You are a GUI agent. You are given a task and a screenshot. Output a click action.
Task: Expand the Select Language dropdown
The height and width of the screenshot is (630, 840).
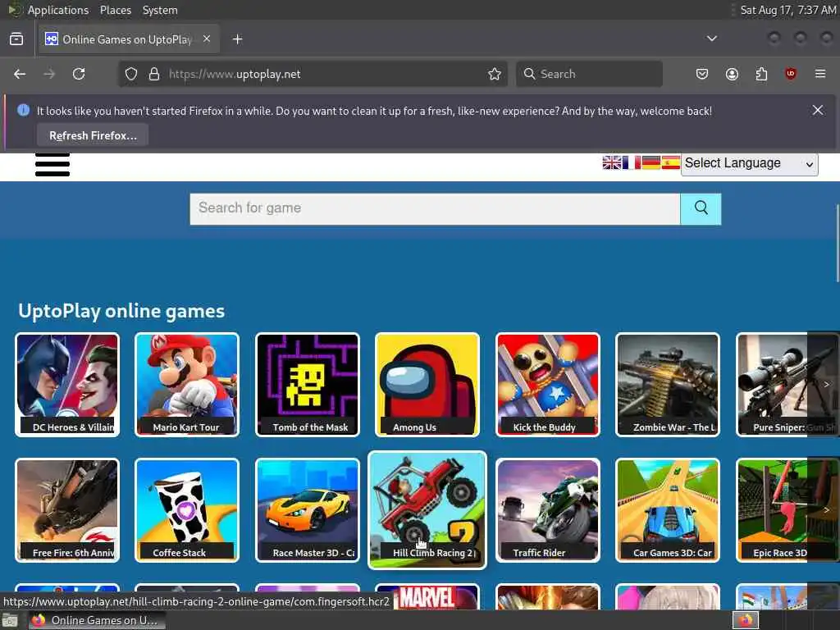tap(750, 163)
